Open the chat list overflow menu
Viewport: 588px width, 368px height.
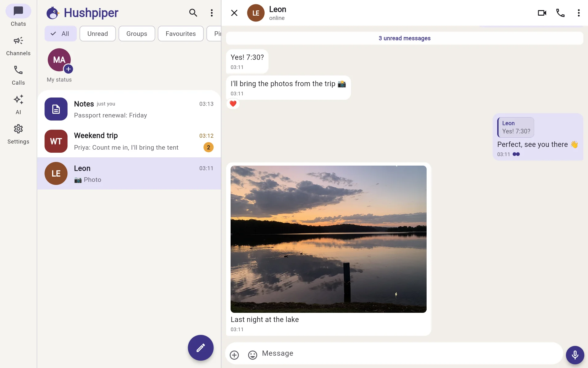(212, 13)
